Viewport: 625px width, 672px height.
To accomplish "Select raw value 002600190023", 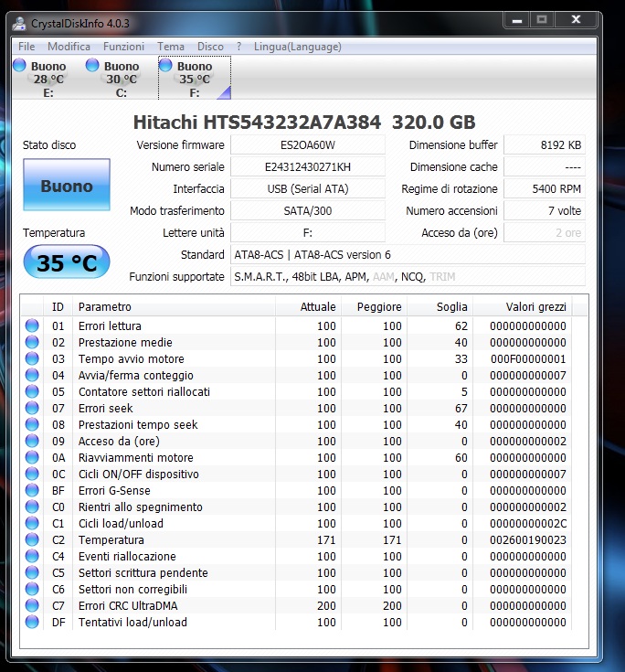I will [x=528, y=539].
